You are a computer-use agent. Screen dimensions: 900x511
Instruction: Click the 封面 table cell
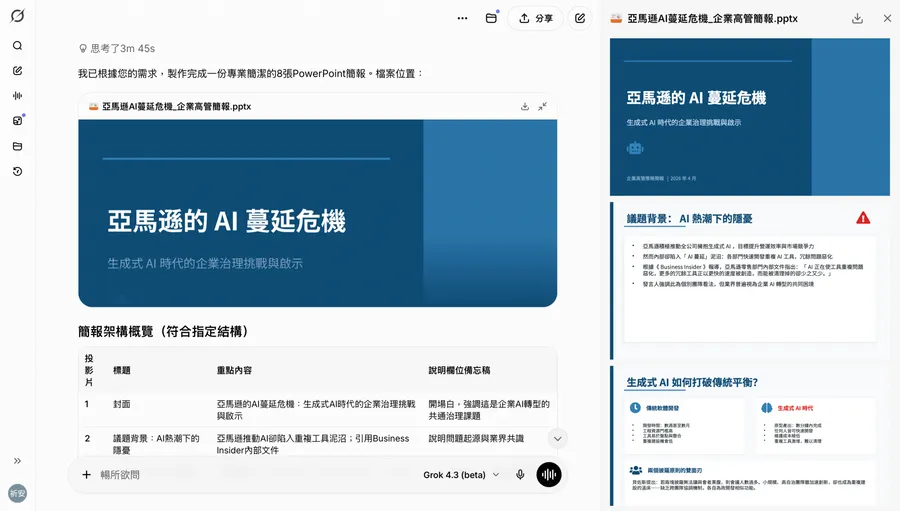click(122, 404)
